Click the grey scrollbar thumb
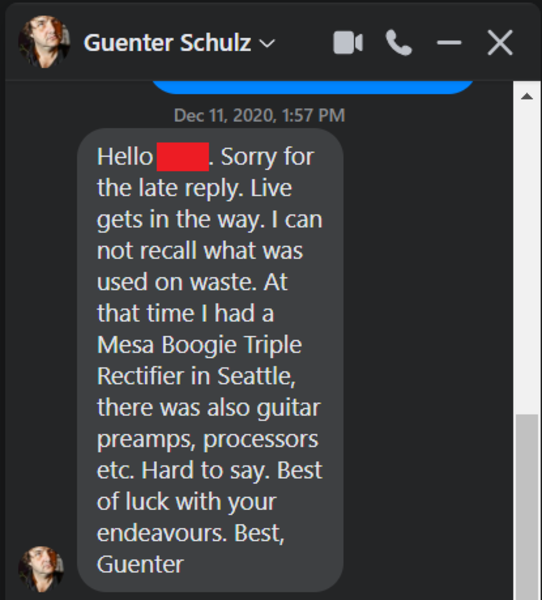Image resolution: width=542 pixels, height=600 pixels. point(527,507)
